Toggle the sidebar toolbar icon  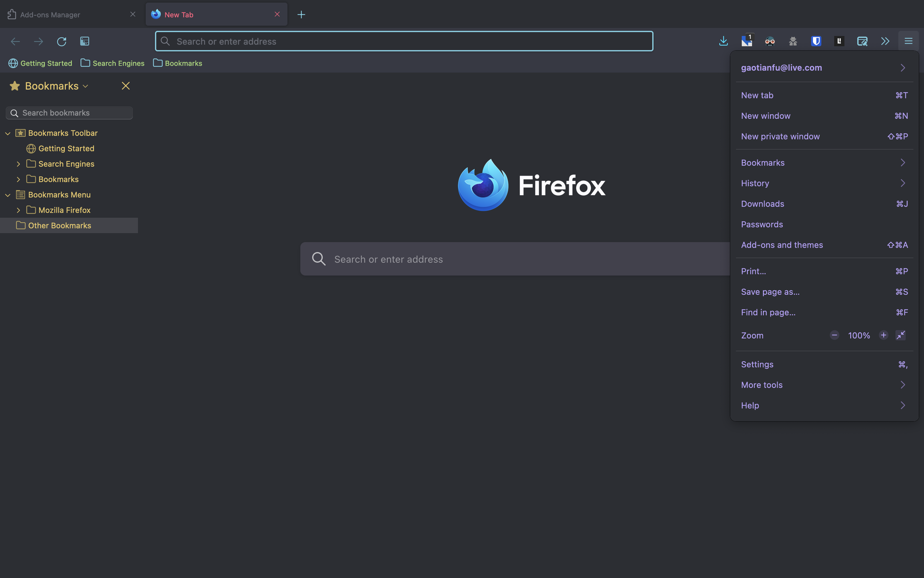click(85, 41)
